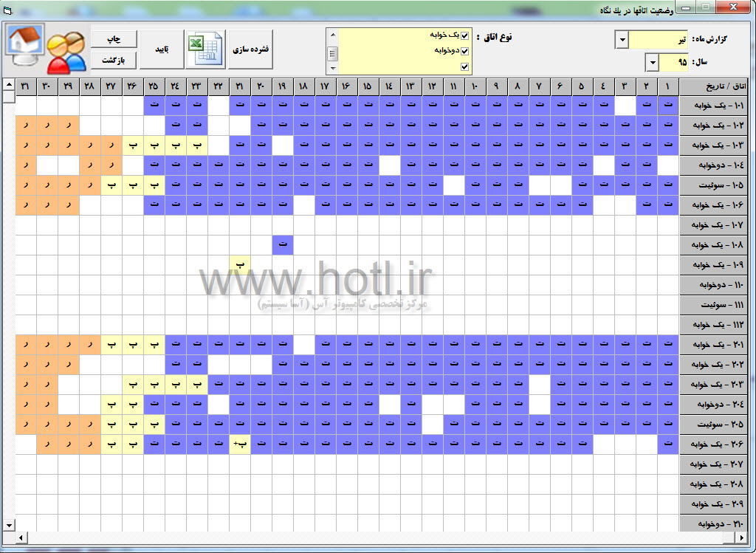Open the year dropdown arrow
Image resolution: width=756 pixels, height=553 pixels.
653,62
